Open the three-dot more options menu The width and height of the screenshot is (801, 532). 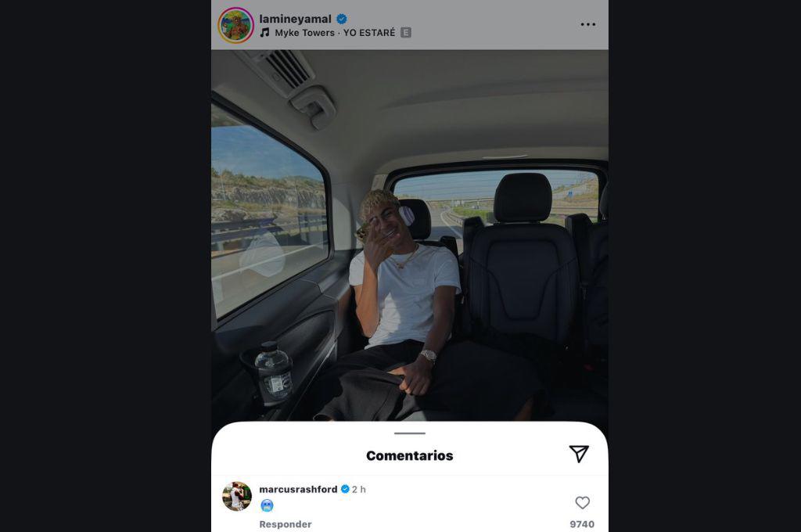point(588,24)
